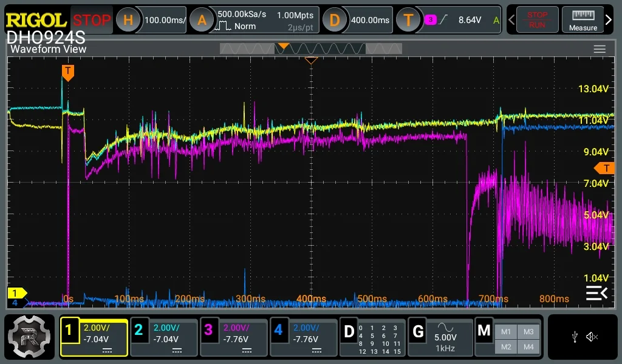Screen dimensions: 622x364
Task: Select channel 1 yellow label
Action: (x=69, y=329)
